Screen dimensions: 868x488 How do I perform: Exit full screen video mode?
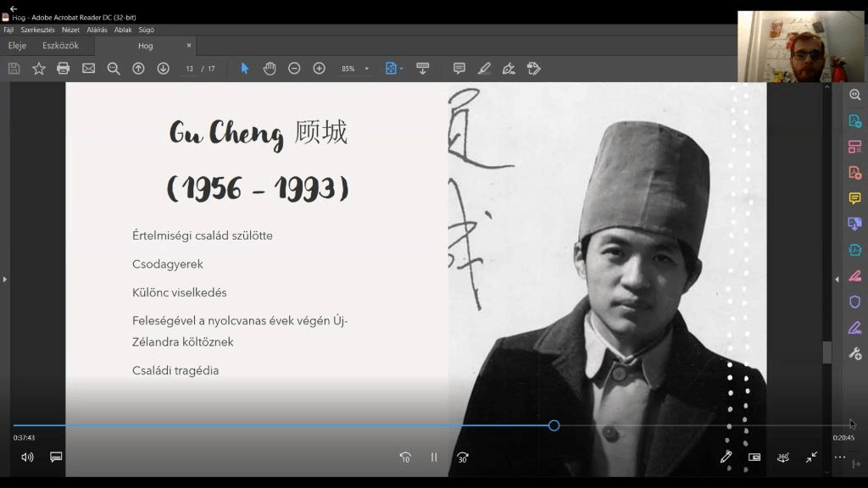(811, 457)
